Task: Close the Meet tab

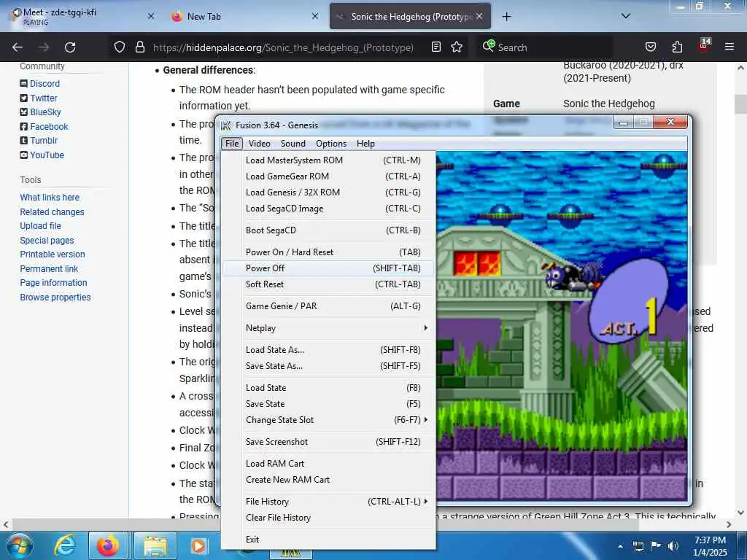Action: [151, 16]
